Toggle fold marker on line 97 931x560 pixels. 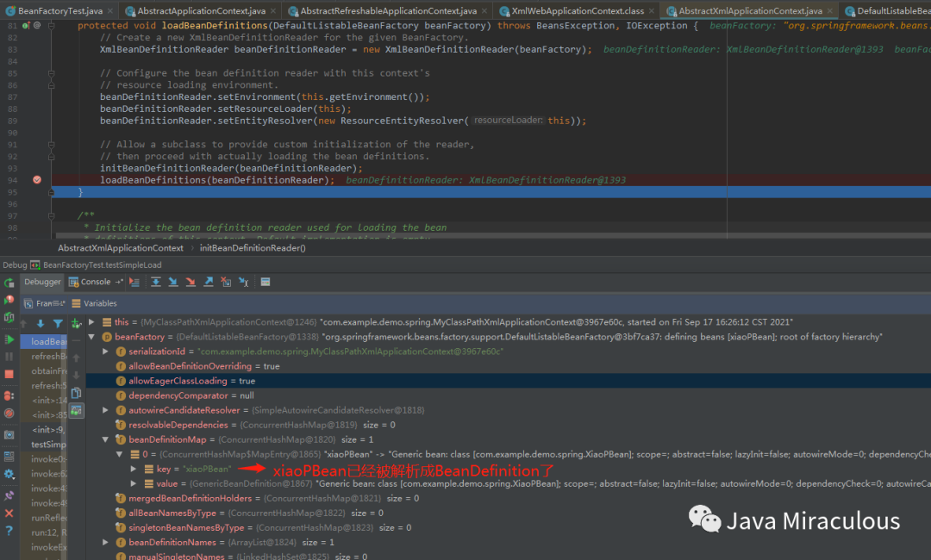(52, 216)
